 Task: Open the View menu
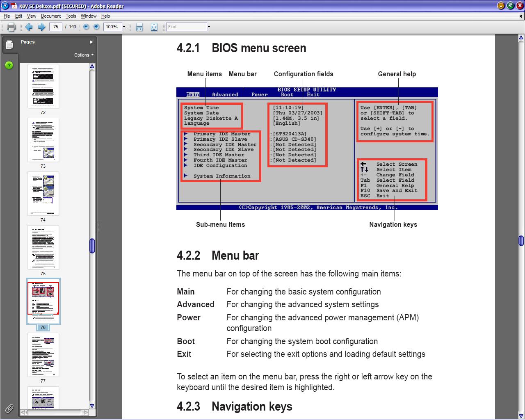(x=32, y=16)
